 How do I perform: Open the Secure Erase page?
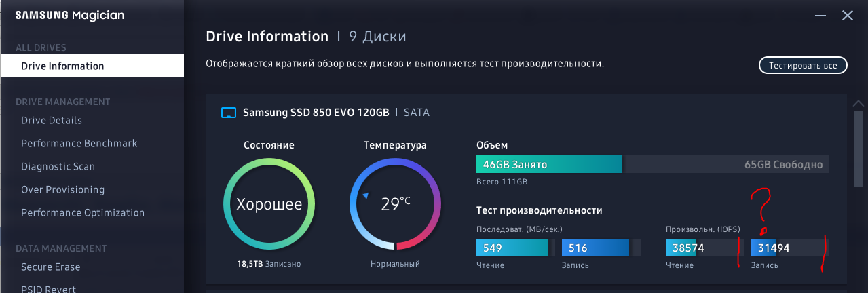click(x=51, y=267)
